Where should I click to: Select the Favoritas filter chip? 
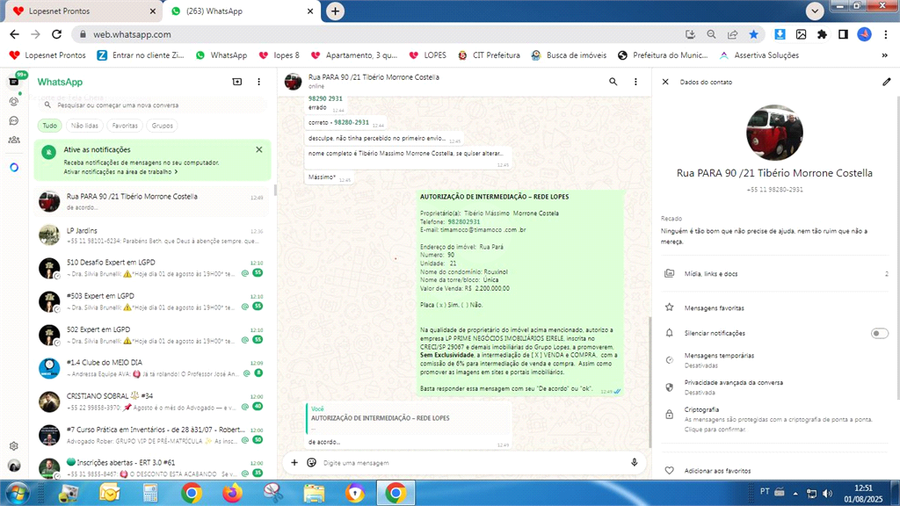point(125,126)
